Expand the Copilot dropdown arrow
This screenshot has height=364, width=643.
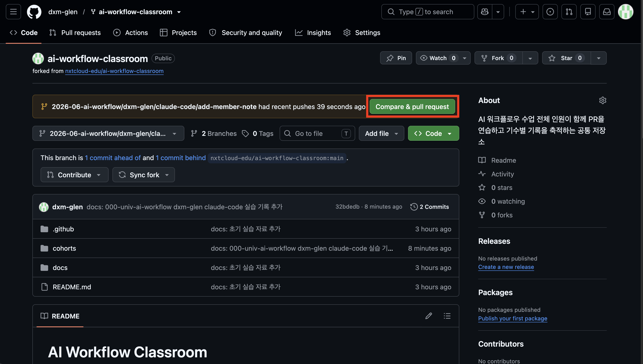coord(498,12)
